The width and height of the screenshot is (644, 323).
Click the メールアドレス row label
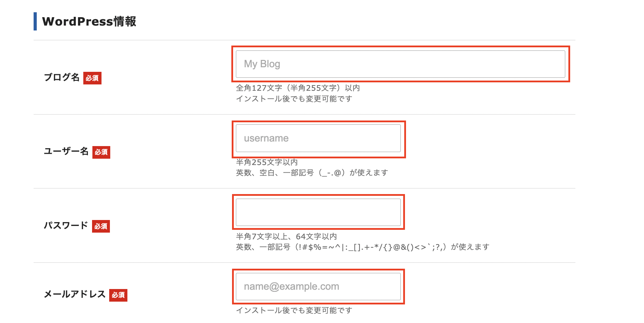click(75, 294)
